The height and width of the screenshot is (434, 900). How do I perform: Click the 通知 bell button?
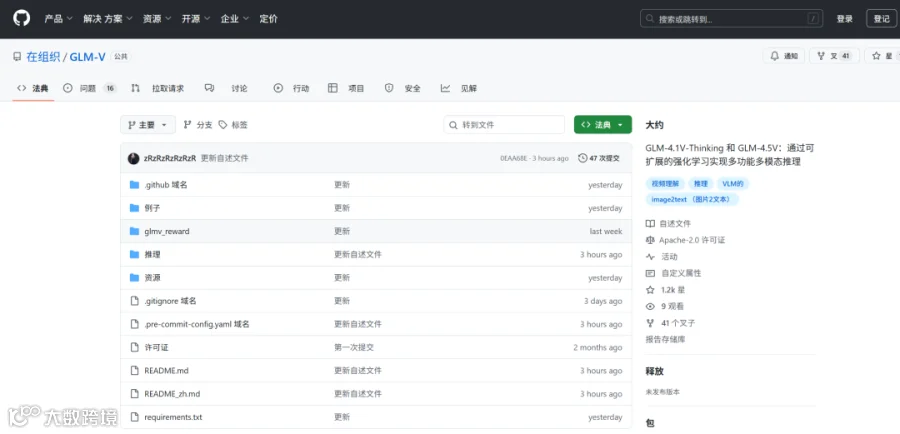[x=783, y=56]
